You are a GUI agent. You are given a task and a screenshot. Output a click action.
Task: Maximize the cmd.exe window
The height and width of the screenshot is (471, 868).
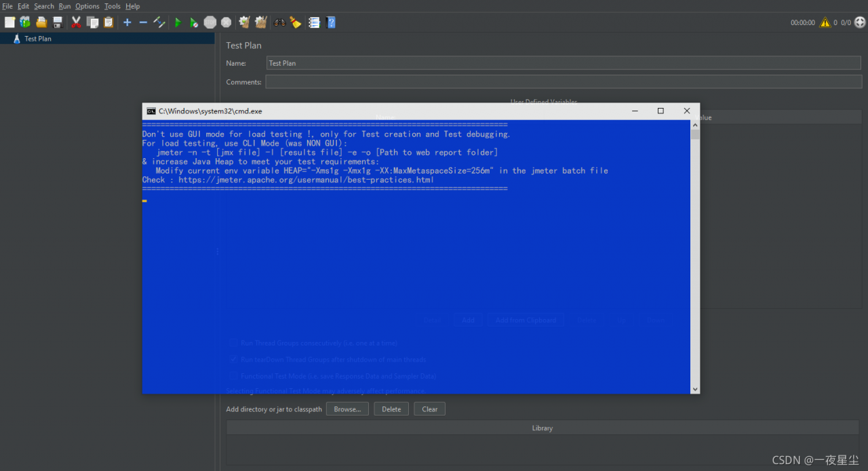click(x=660, y=111)
